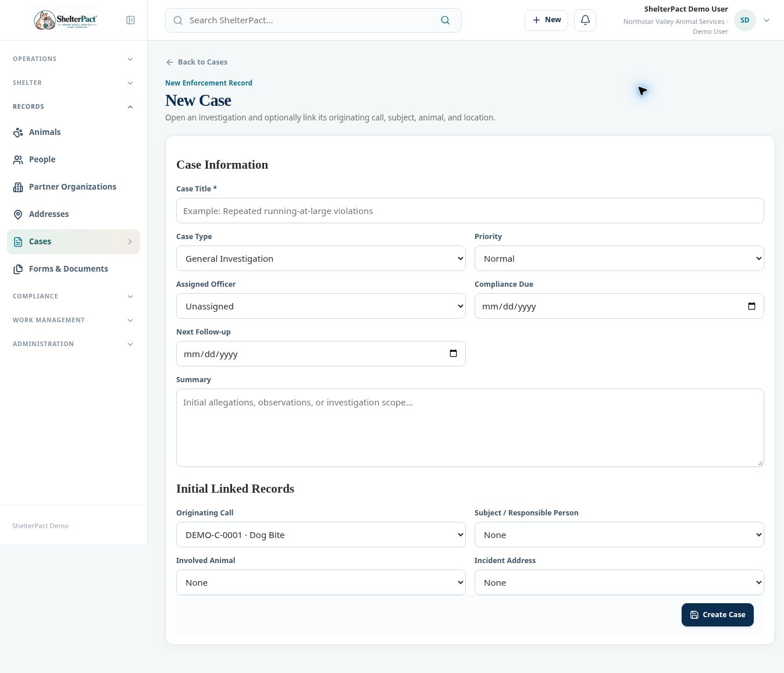This screenshot has height=673, width=784.
Task: Open Animals in sidebar
Action: (x=73, y=132)
